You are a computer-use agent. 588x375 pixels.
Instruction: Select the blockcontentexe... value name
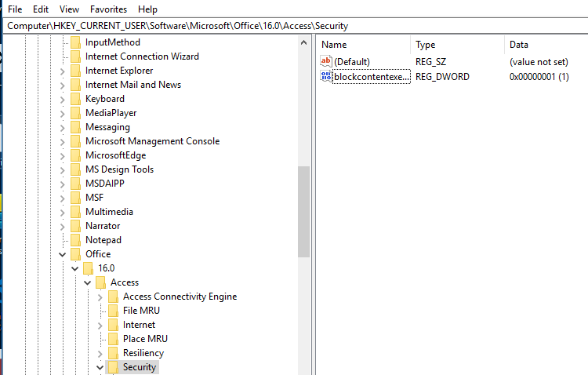click(372, 77)
